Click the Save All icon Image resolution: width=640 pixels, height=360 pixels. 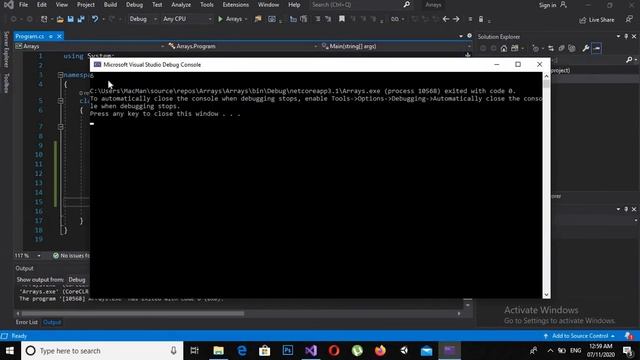81,19
